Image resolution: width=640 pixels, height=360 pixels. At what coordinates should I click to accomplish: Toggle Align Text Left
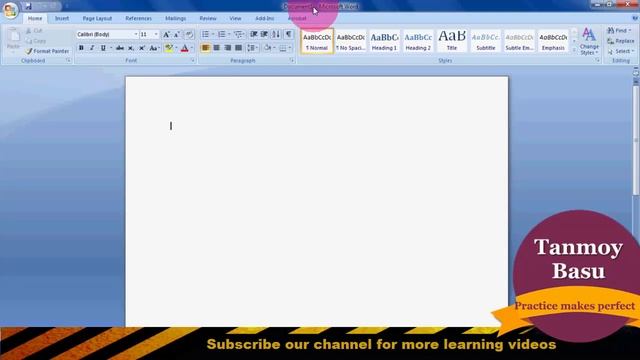click(205, 48)
